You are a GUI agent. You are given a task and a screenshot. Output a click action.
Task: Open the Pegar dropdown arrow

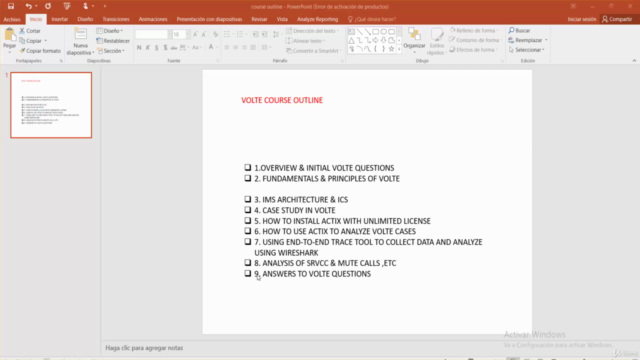(x=9, y=52)
